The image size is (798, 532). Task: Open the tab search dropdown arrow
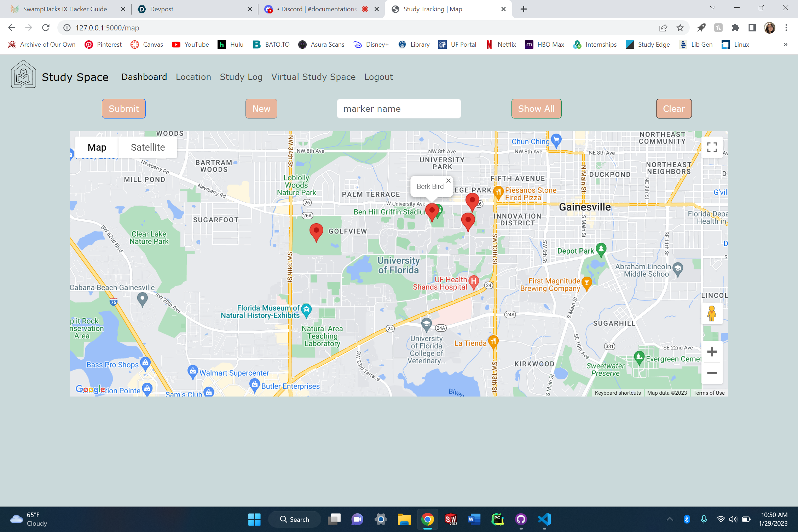[712, 8]
